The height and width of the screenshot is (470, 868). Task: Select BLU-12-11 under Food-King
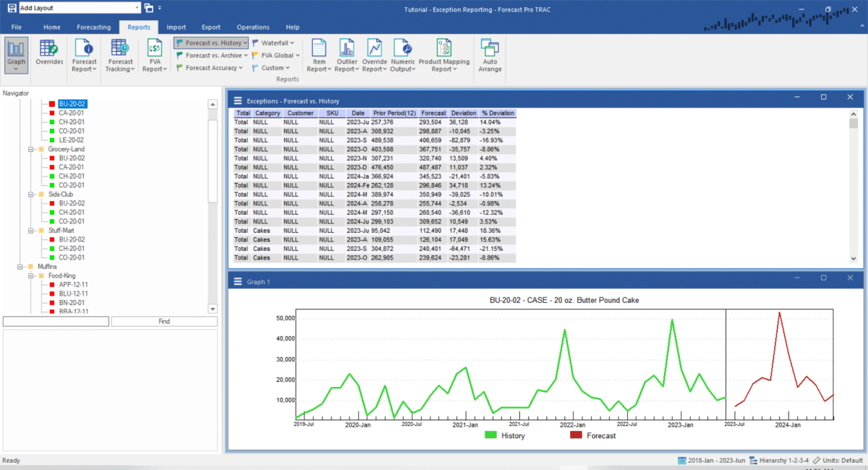(x=73, y=294)
